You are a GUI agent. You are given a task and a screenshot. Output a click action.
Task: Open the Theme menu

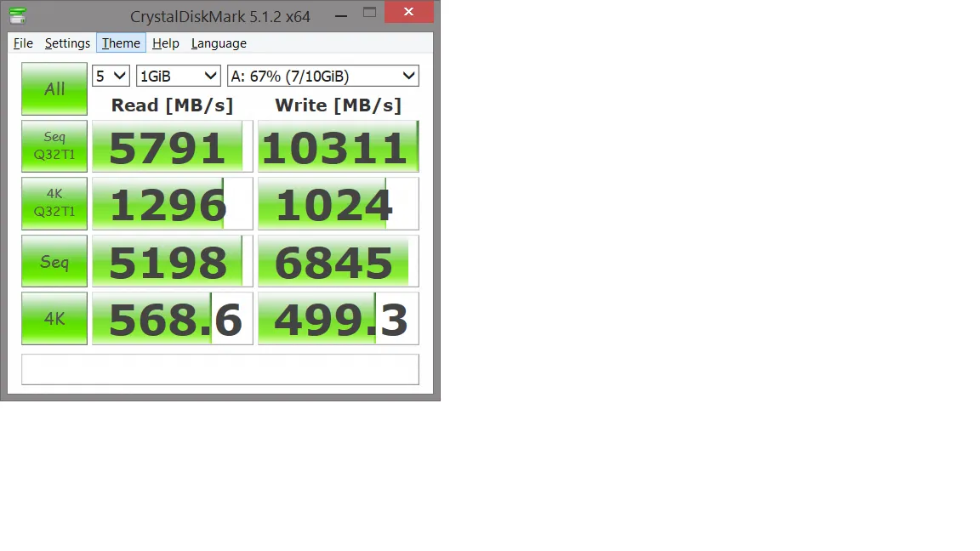(x=122, y=43)
